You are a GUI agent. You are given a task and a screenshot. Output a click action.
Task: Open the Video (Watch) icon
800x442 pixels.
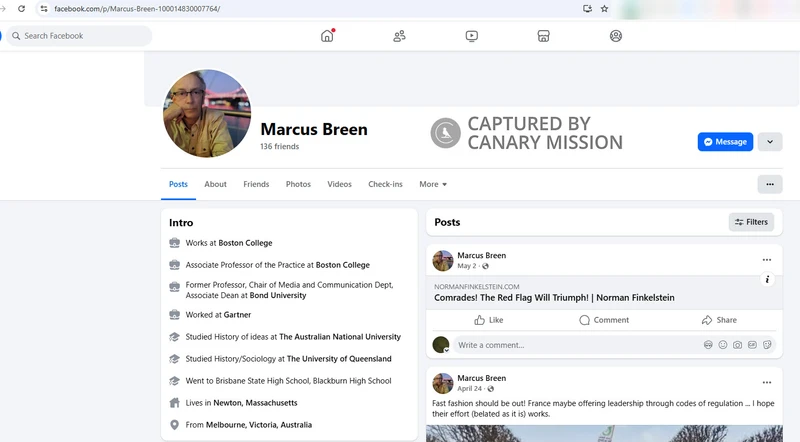pyautogui.click(x=471, y=36)
